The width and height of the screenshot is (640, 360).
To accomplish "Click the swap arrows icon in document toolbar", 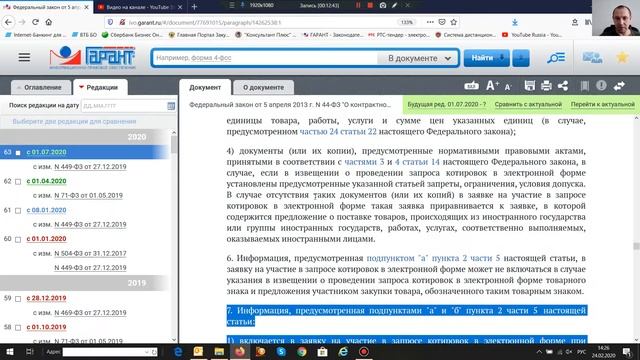I will pyautogui.click(x=619, y=86).
